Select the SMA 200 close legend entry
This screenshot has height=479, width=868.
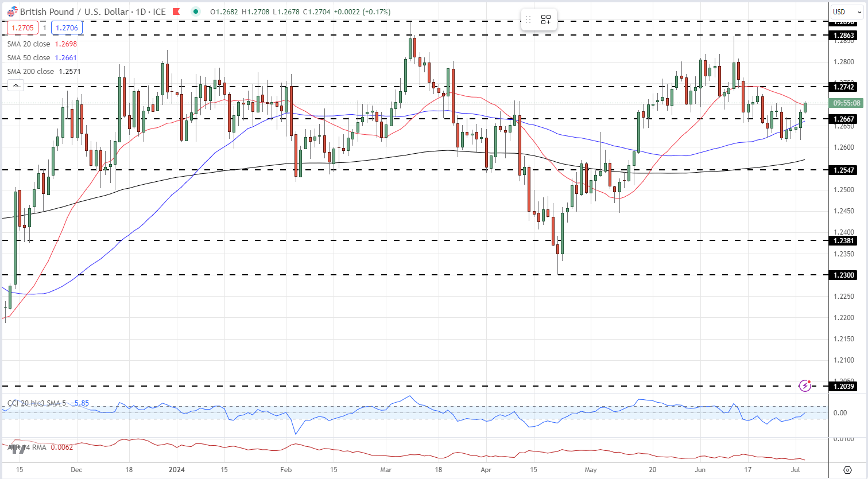tap(31, 72)
